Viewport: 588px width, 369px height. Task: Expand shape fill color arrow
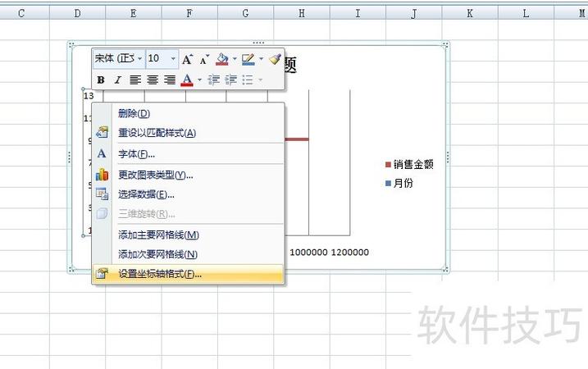235,59
